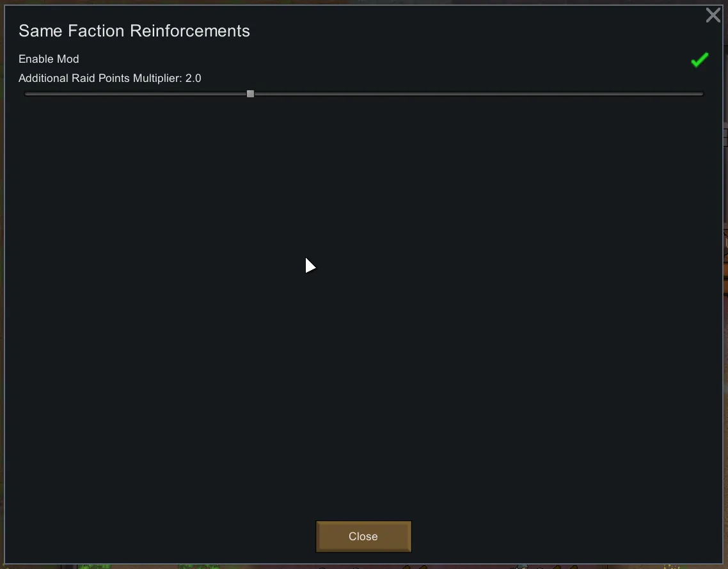Click the 2.0 multiplier value text
The image size is (728, 569).
click(x=193, y=78)
